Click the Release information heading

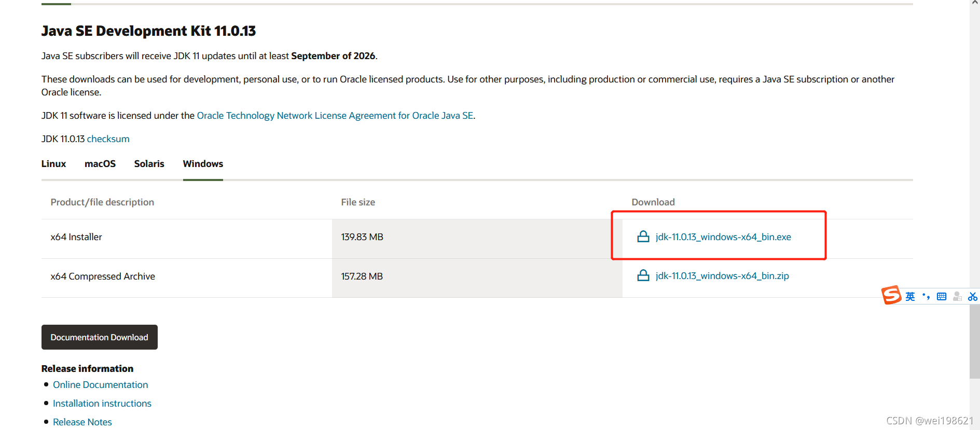pos(88,369)
